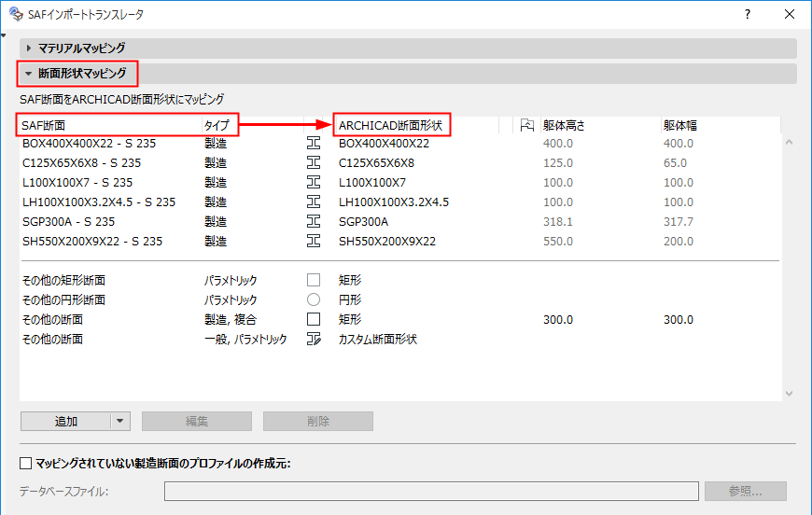The width and height of the screenshot is (812, 515).
Task: Click the 円形 mapping entry
Action: tap(350, 299)
